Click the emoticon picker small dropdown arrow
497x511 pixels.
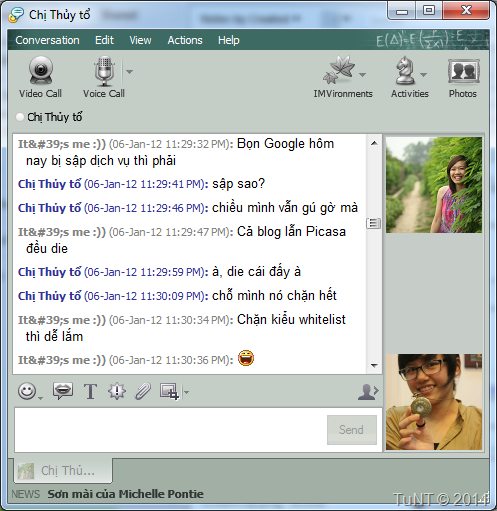click(x=40, y=398)
